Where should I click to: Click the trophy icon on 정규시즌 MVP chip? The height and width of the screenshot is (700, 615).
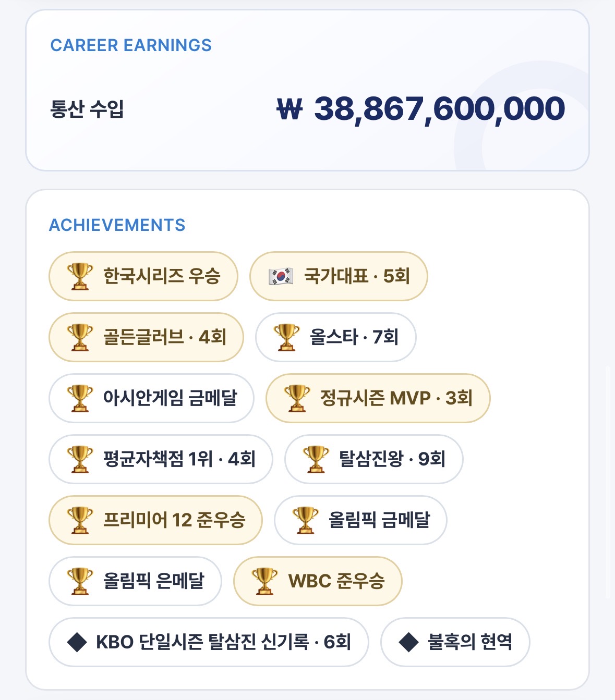point(297,398)
